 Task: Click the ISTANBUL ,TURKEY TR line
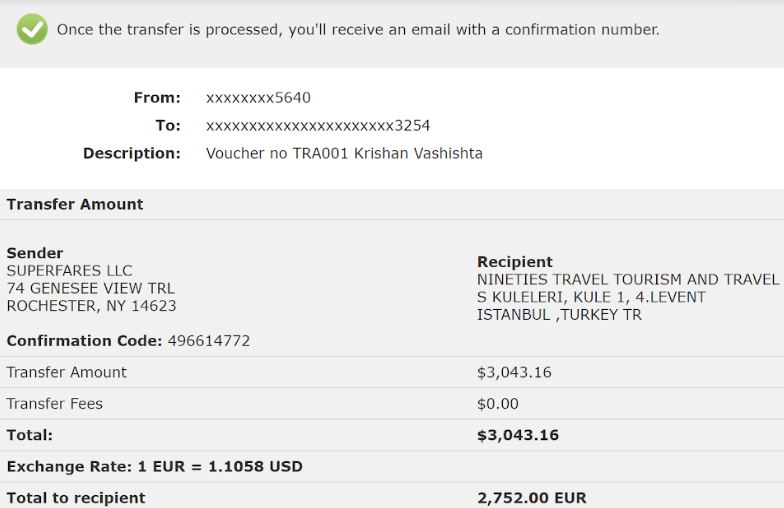pyautogui.click(x=559, y=315)
